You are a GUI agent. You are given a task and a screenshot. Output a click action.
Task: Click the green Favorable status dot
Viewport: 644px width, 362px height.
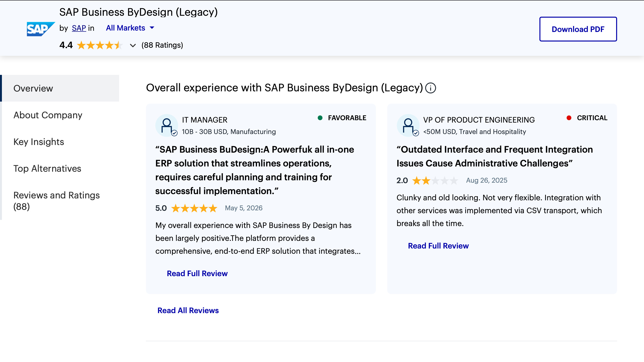point(320,118)
